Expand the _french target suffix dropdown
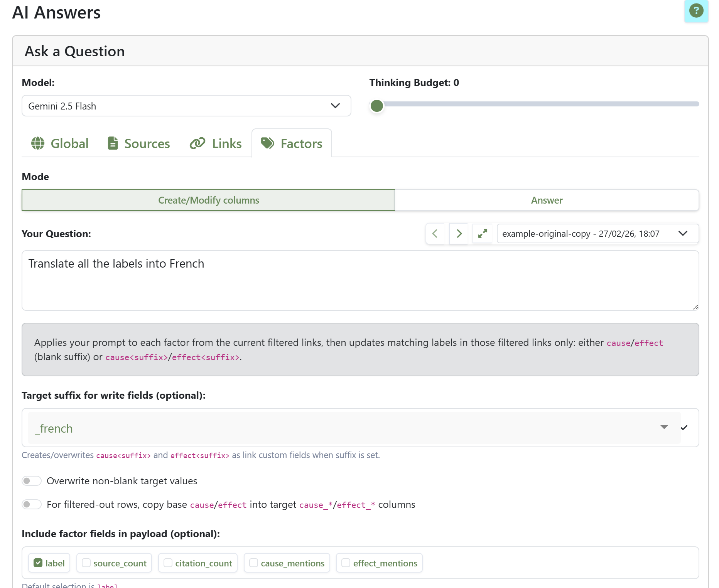Image resolution: width=719 pixels, height=588 pixels. 664,428
